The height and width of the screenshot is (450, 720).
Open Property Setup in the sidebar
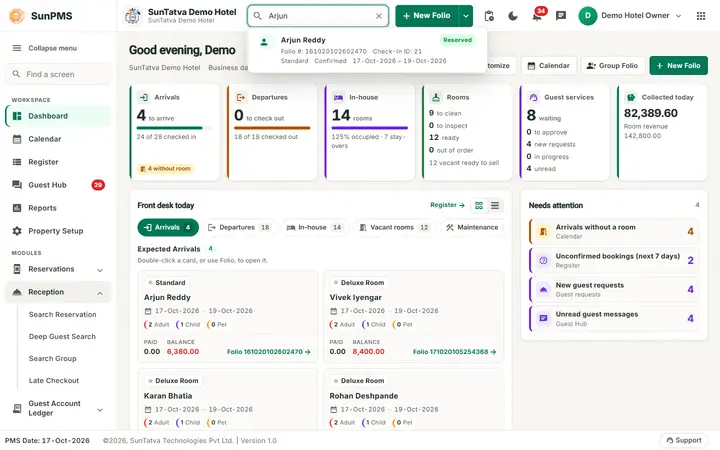click(58, 231)
